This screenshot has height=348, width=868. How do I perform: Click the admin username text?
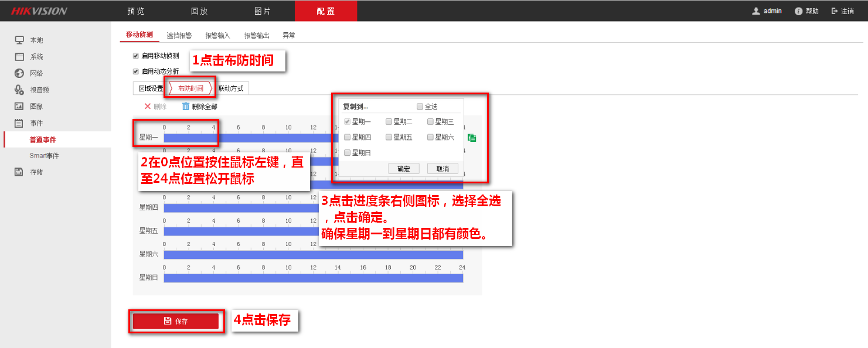tap(772, 11)
